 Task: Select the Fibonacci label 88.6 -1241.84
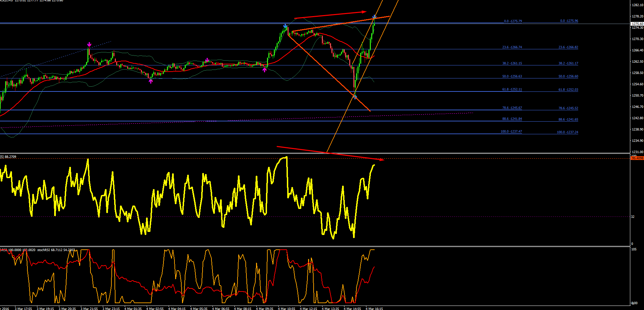click(x=512, y=119)
